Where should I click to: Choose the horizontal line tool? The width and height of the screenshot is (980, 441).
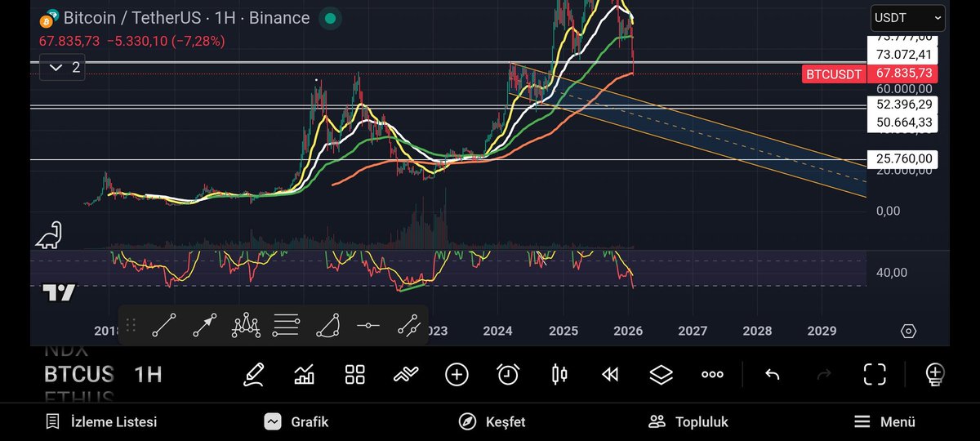point(368,325)
